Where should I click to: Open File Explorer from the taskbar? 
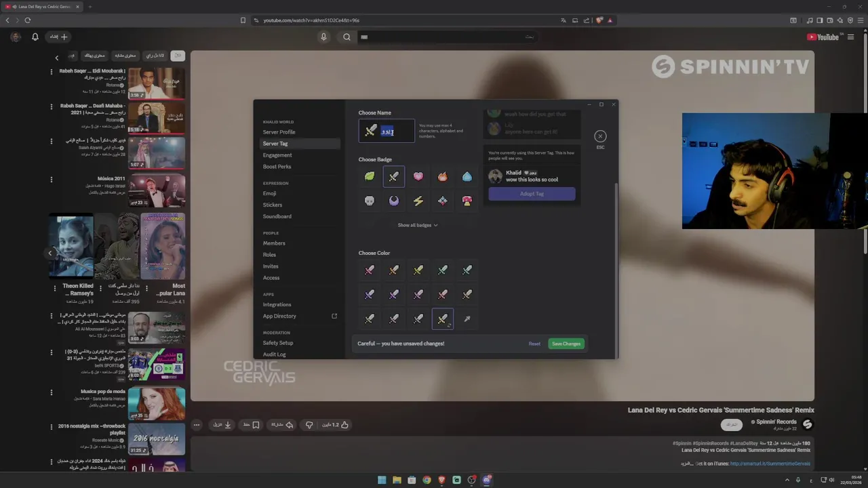pyautogui.click(x=397, y=480)
